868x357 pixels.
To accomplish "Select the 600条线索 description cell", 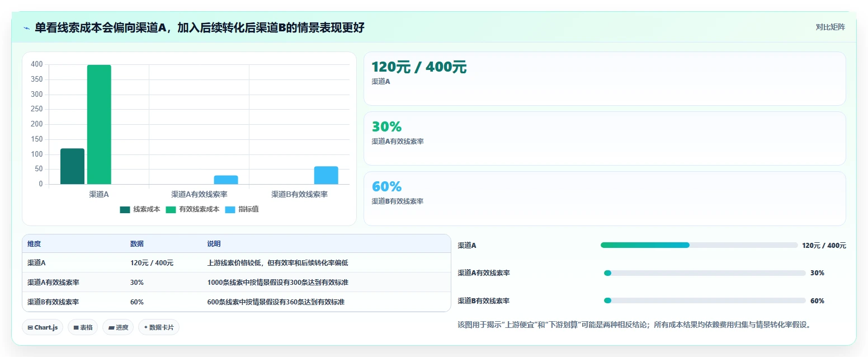I will tap(276, 302).
